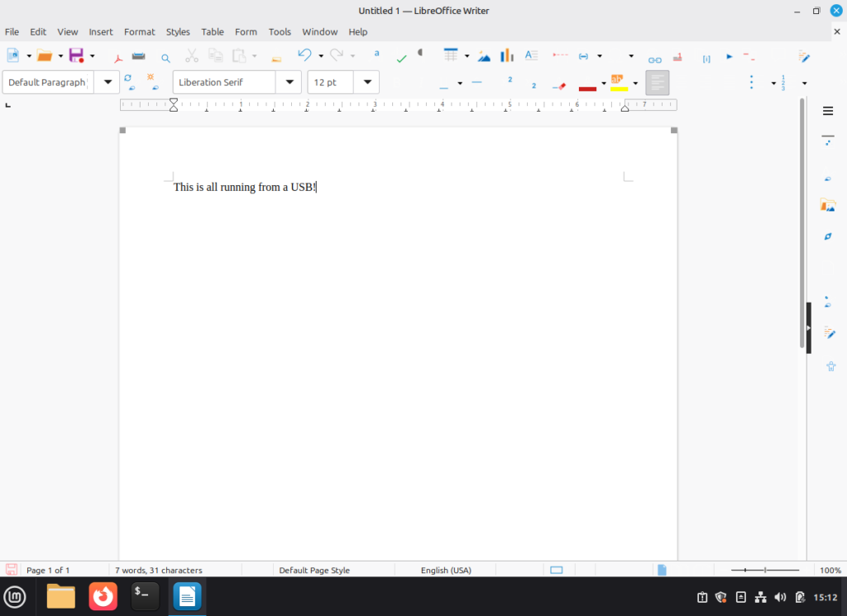Image resolution: width=847 pixels, height=616 pixels.
Task: Expand the font size dropdown
Action: [367, 83]
